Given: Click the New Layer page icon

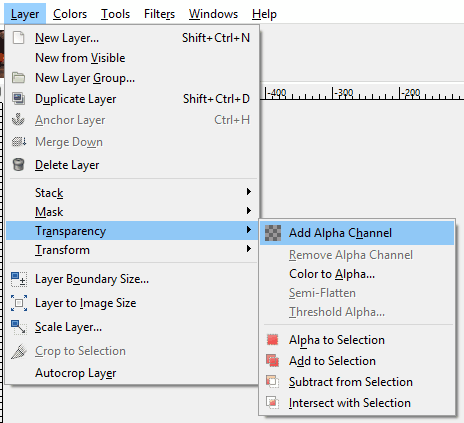Looking at the screenshot, I should [18, 38].
